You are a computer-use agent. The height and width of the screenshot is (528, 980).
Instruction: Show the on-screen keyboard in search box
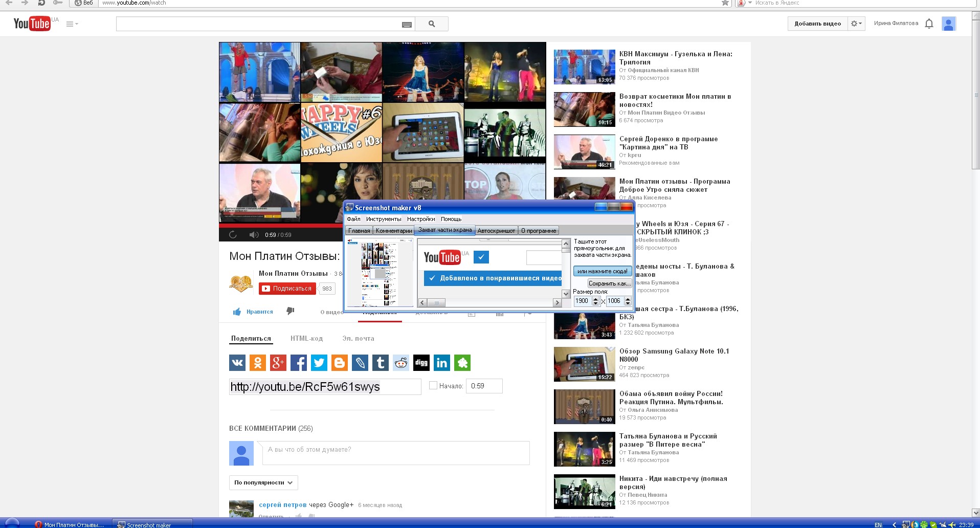(407, 24)
